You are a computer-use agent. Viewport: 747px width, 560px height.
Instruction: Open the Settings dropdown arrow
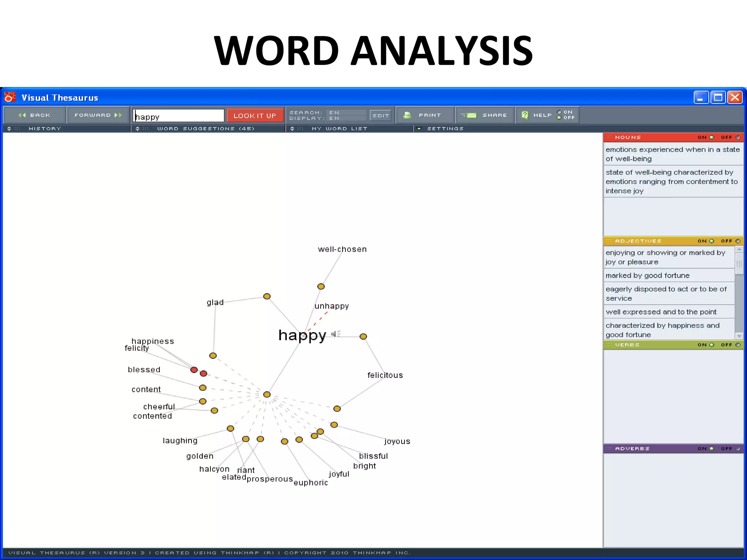tap(419, 129)
